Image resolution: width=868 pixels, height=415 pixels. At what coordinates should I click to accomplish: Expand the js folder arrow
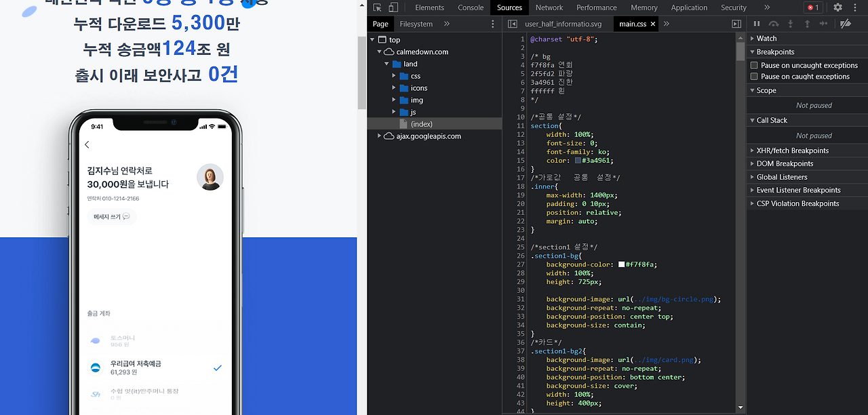click(x=394, y=112)
